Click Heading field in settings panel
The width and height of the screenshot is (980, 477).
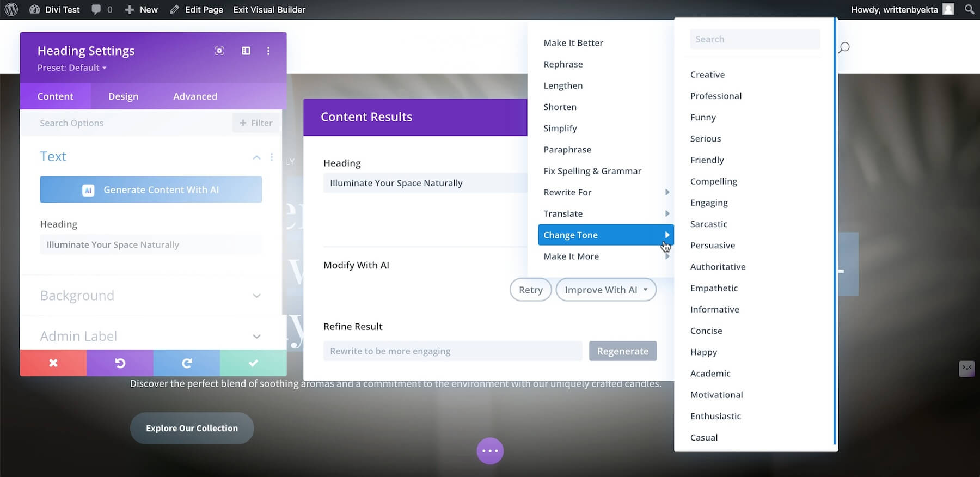click(151, 245)
